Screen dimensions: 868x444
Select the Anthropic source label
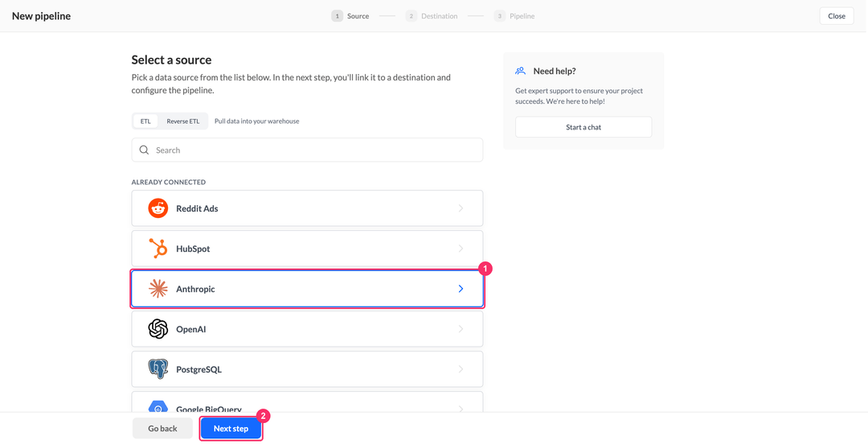[x=195, y=289]
